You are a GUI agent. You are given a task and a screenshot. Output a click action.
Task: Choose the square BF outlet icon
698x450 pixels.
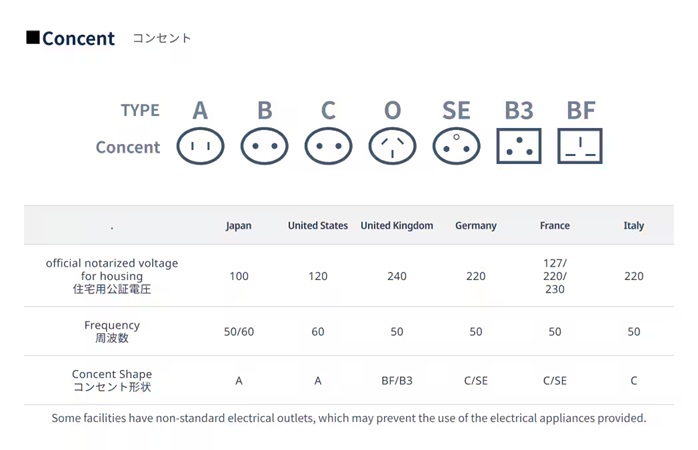pyautogui.click(x=580, y=147)
